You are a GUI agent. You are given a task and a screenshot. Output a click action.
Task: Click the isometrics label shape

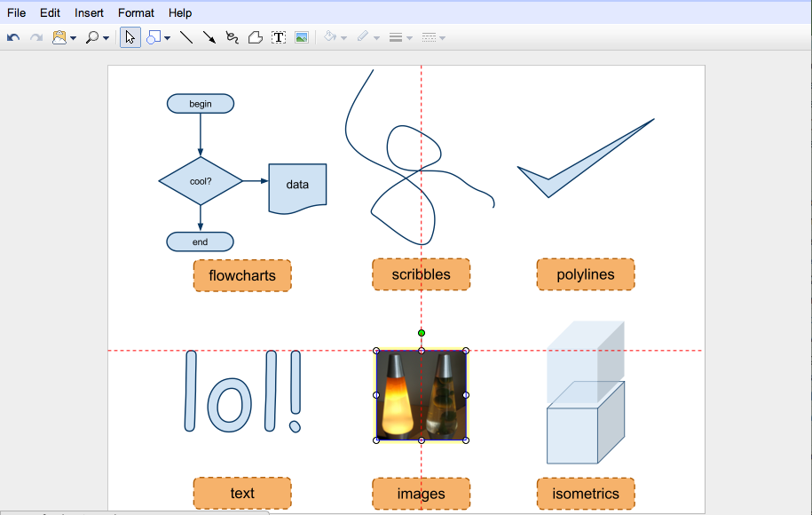click(x=586, y=494)
